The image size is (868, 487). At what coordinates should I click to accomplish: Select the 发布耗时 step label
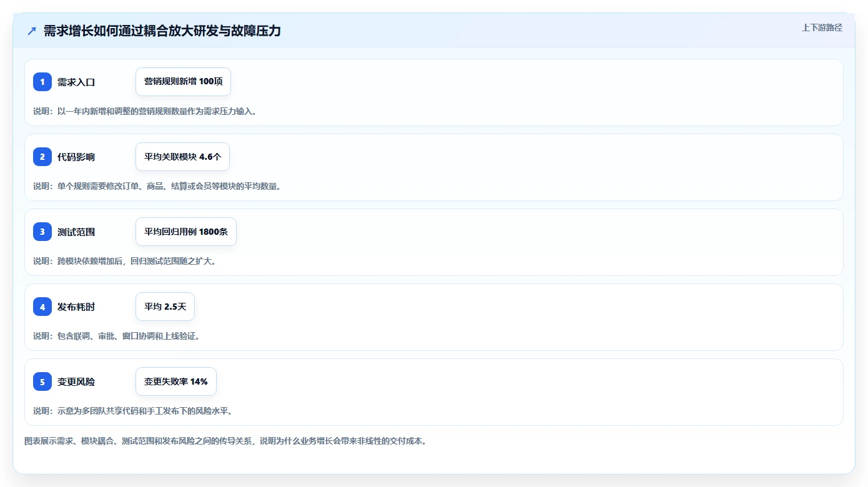coord(76,307)
